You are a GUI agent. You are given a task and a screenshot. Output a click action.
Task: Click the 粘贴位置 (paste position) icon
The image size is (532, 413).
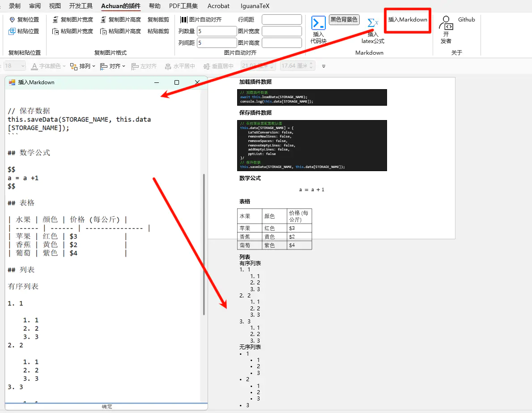[13, 31]
